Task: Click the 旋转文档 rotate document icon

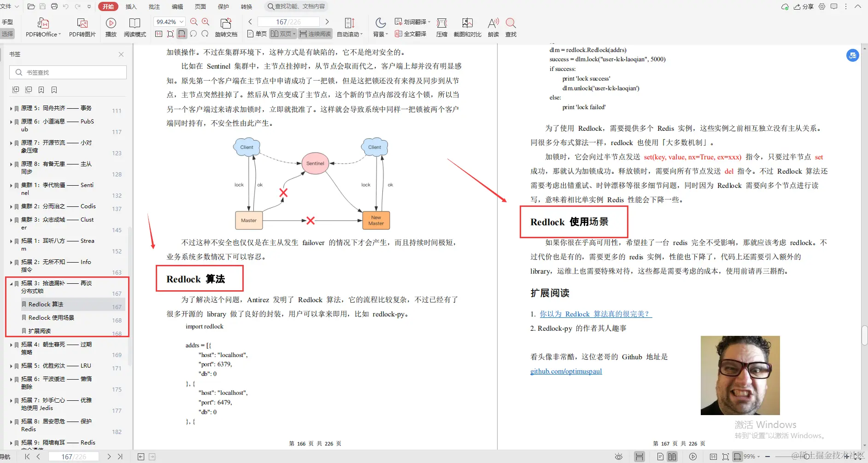Action: click(226, 27)
